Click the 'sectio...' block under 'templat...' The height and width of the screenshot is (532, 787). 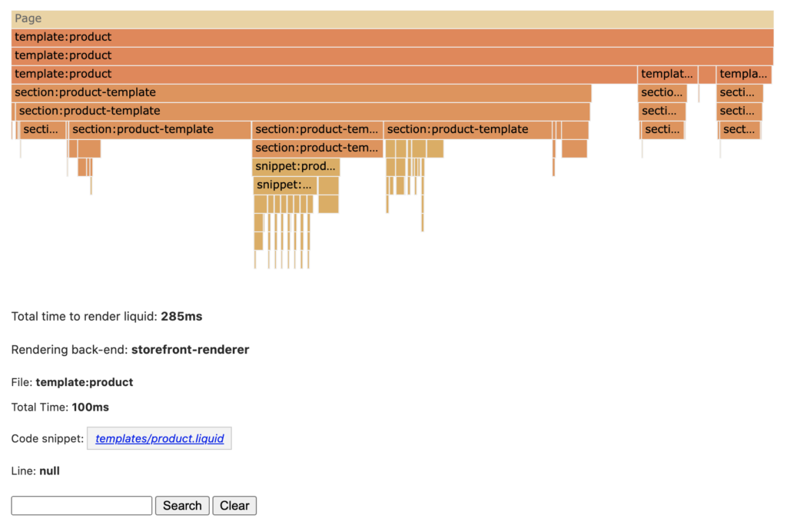(x=662, y=92)
